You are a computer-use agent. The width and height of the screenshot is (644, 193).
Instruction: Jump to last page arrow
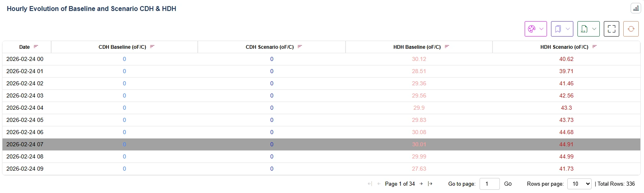430,184
